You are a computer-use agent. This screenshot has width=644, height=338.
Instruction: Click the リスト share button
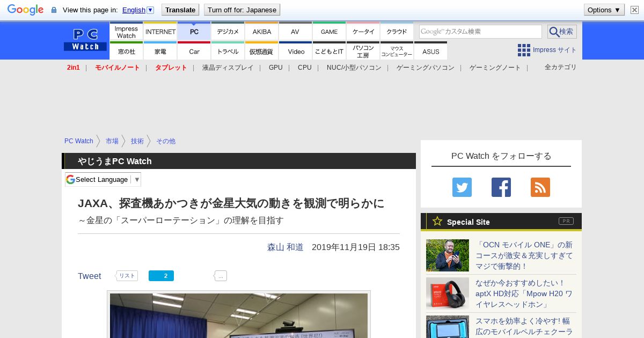point(127,276)
